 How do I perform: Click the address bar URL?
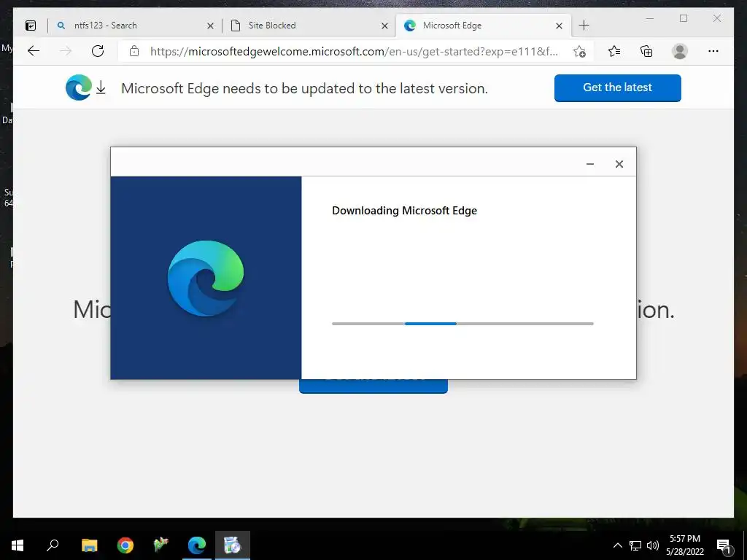pyautogui.click(x=354, y=52)
